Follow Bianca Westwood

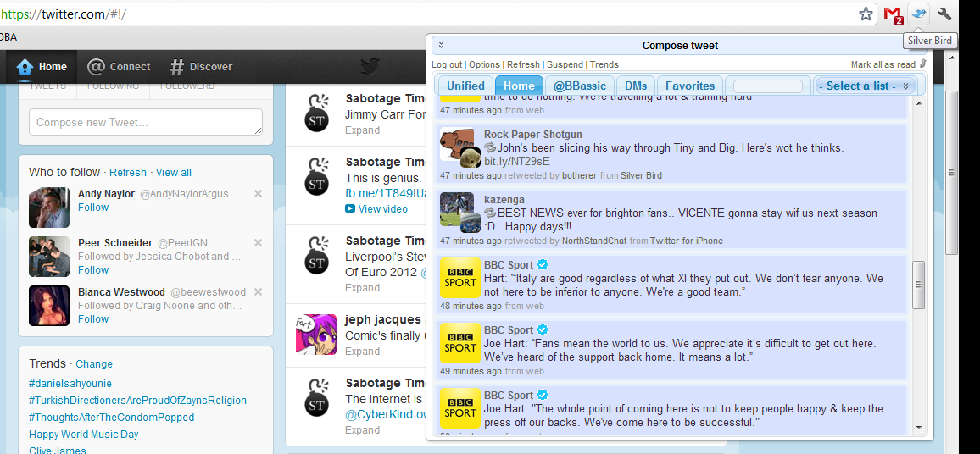pyautogui.click(x=93, y=318)
